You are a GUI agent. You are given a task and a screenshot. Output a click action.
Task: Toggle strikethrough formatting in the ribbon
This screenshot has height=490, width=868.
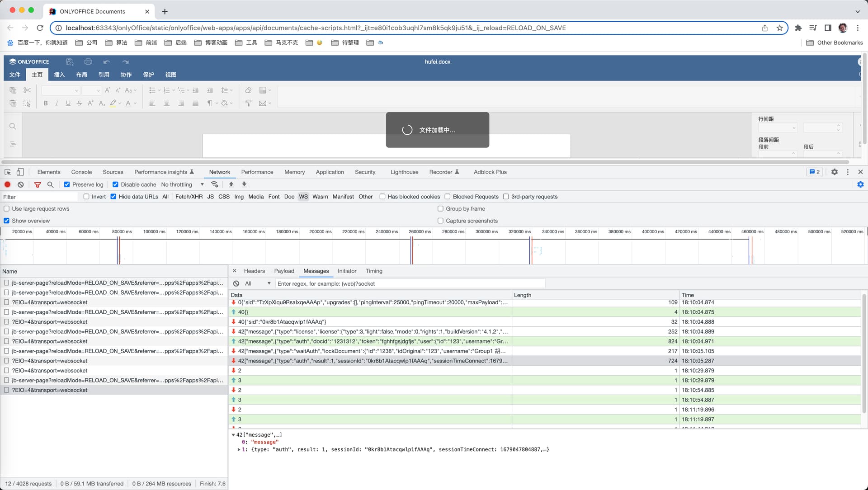tap(79, 103)
